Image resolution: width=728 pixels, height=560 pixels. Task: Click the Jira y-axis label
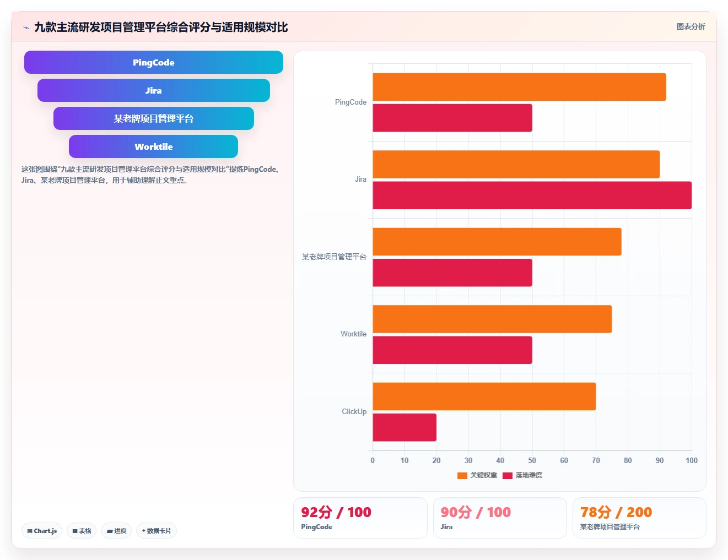pos(360,179)
